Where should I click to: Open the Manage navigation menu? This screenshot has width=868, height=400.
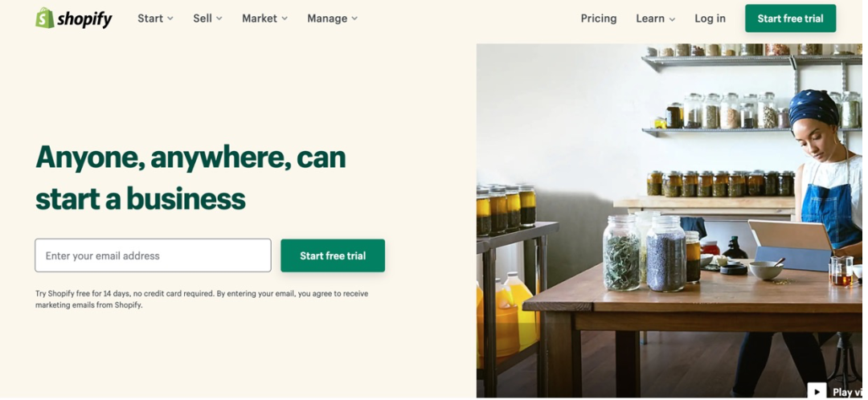332,18
